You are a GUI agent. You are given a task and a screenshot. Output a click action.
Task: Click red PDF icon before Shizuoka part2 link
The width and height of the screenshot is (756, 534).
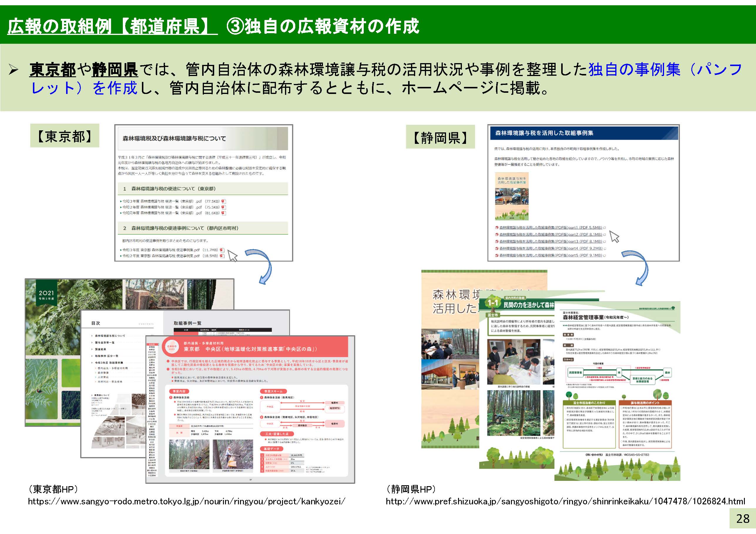497,234
